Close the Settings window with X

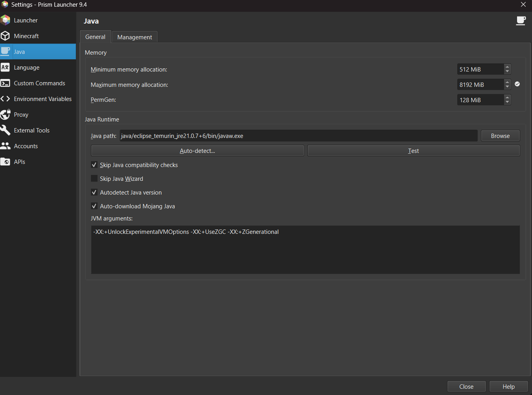click(523, 5)
